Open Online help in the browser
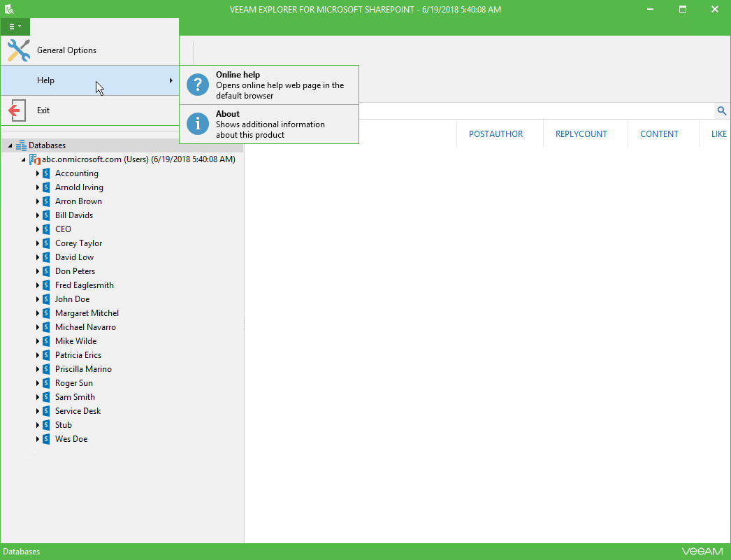 [269, 85]
